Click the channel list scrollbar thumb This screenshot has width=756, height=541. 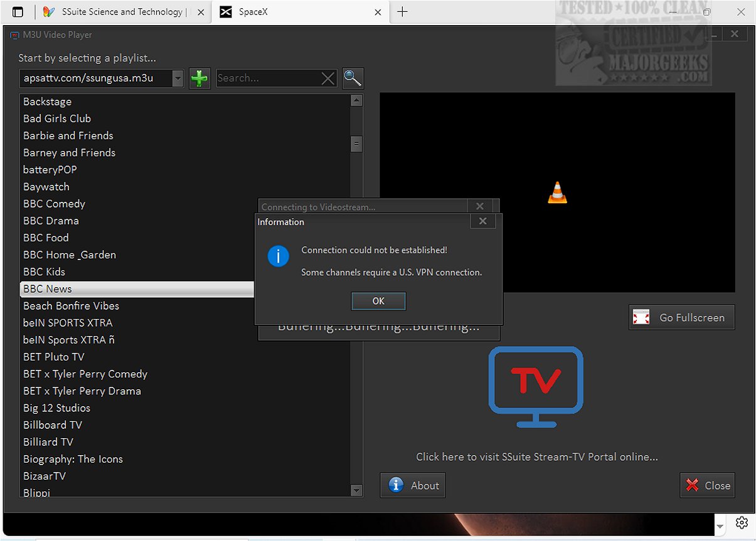click(x=356, y=144)
